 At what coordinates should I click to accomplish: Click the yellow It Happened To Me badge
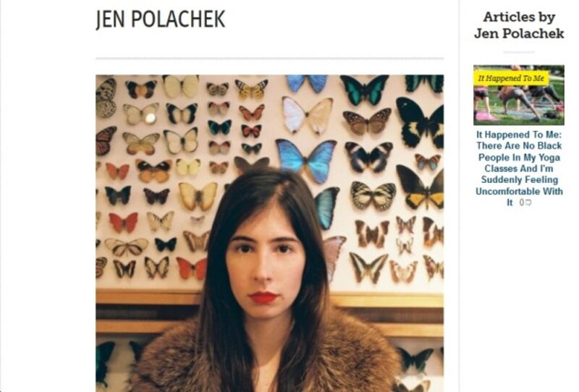point(511,78)
